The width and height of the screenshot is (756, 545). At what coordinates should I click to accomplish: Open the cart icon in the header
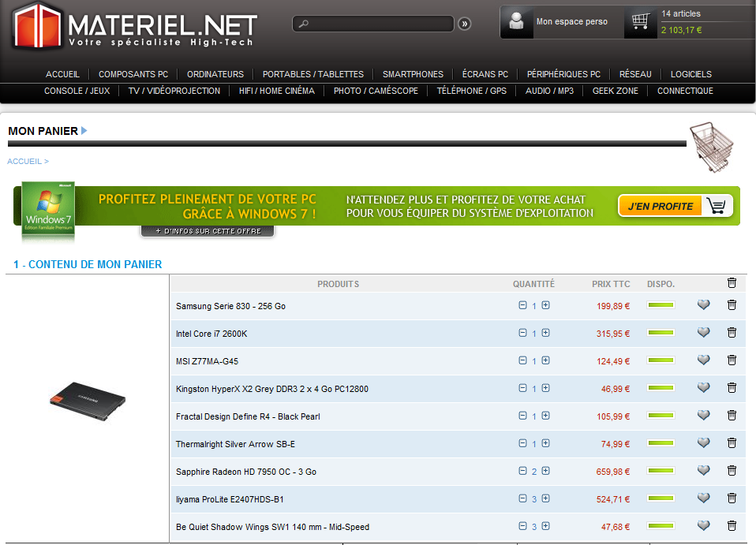(641, 22)
